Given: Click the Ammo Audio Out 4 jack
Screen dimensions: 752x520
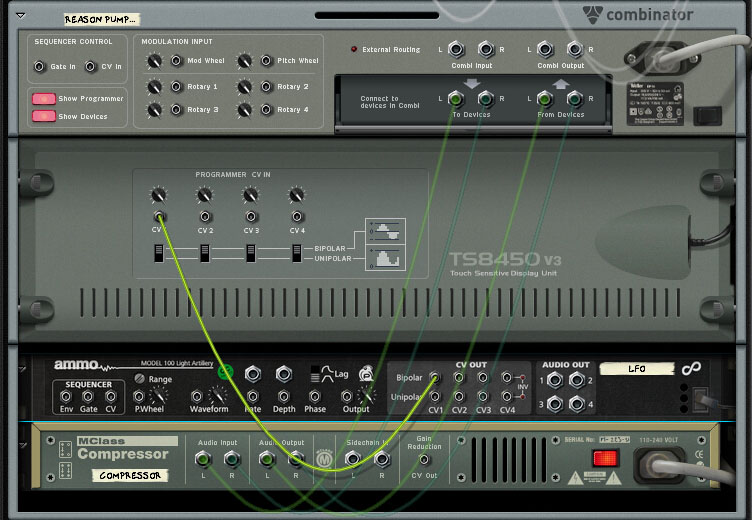Looking at the screenshot, I should click(x=577, y=404).
